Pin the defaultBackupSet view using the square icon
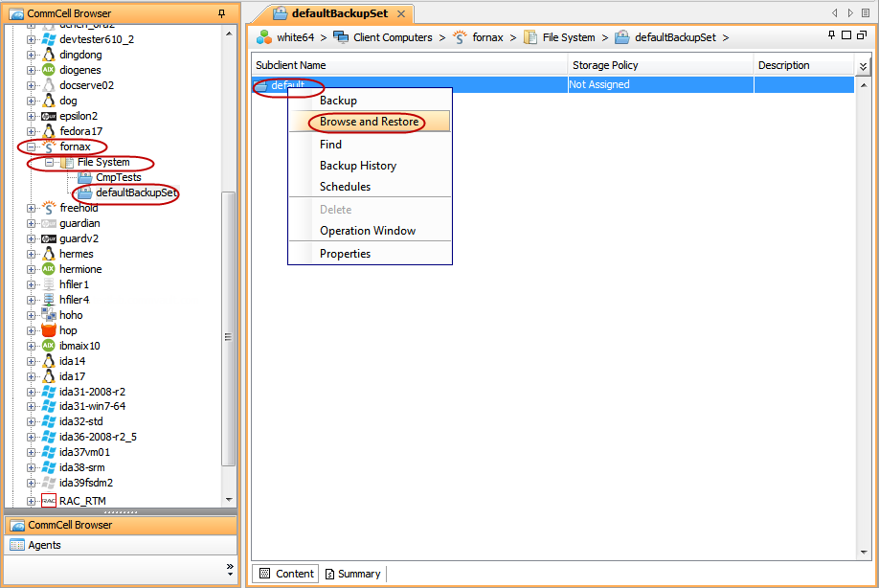The height and width of the screenshot is (588, 879). click(845, 34)
